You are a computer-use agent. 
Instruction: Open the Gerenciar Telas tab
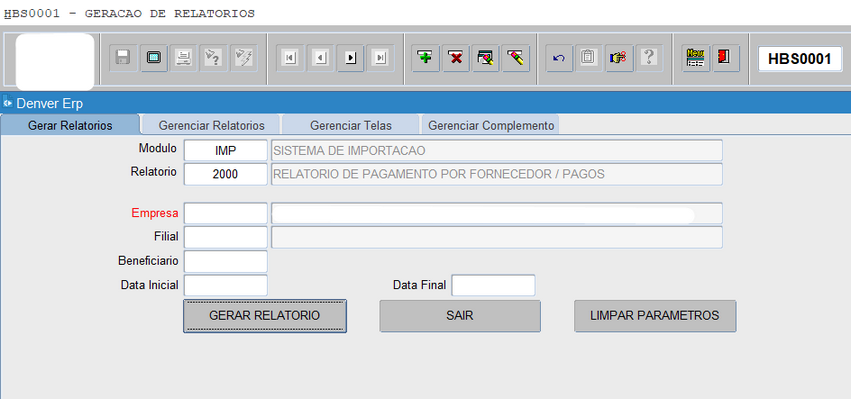click(x=351, y=125)
